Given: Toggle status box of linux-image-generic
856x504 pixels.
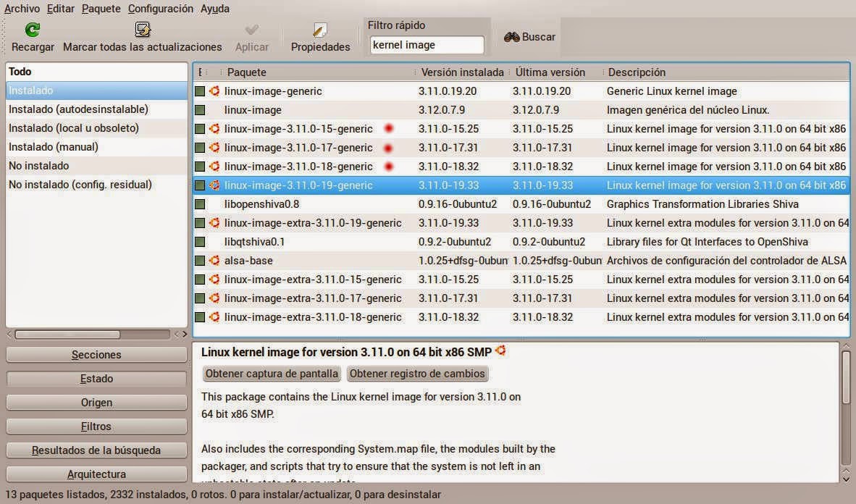Looking at the screenshot, I should pyautogui.click(x=201, y=91).
